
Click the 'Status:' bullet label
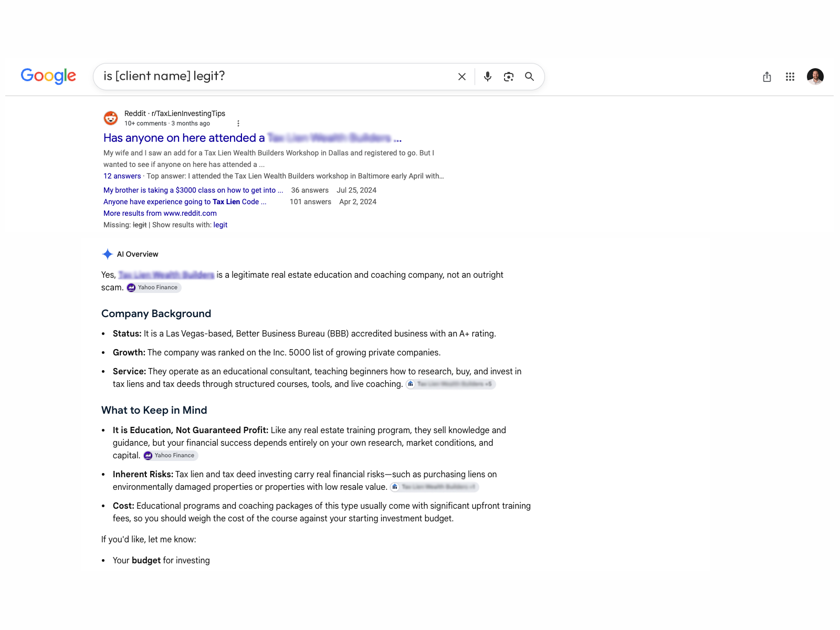pos(127,333)
